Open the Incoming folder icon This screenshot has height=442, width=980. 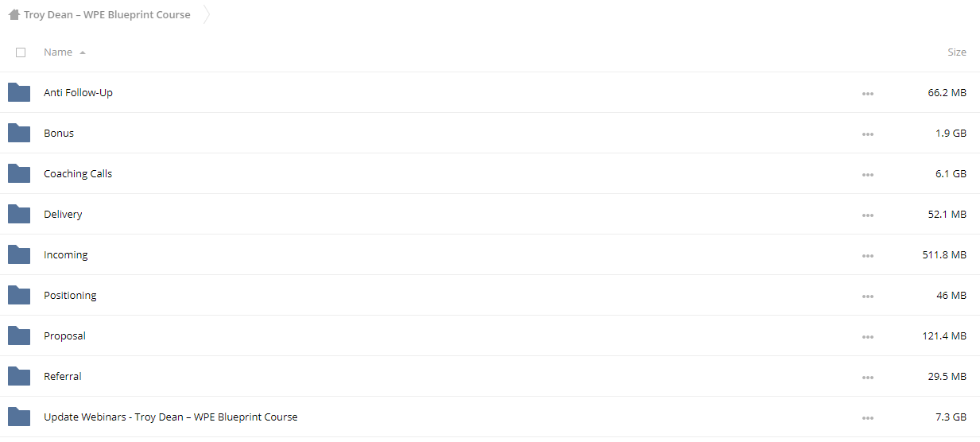click(19, 254)
